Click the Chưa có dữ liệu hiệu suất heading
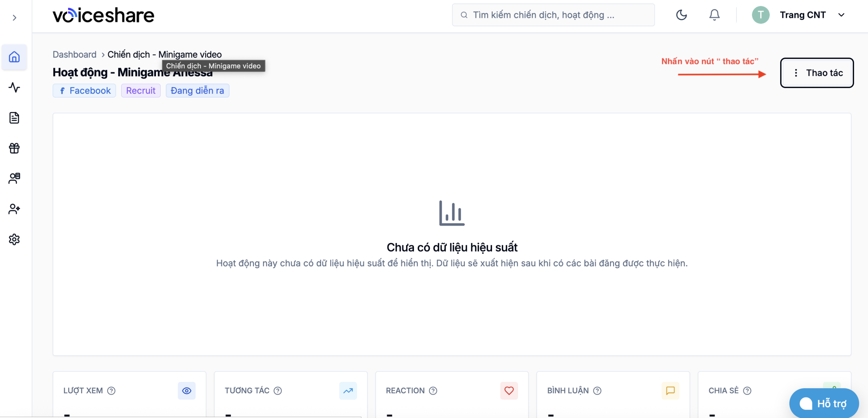 coord(452,247)
